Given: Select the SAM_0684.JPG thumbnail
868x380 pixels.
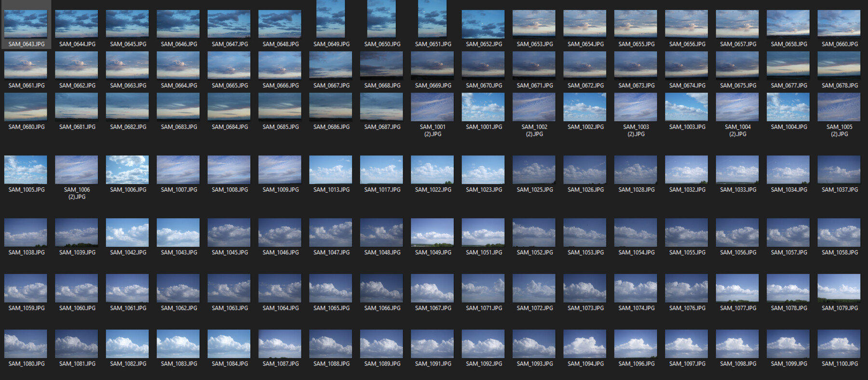Looking at the screenshot, I should coord(229,107).
